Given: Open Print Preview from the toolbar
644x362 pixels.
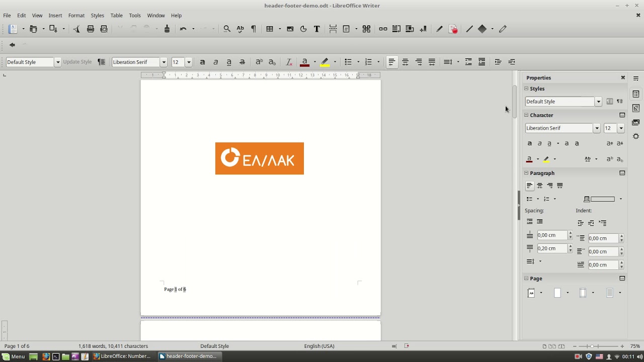Looking at the screenshot, I should [x=104, y=29].
